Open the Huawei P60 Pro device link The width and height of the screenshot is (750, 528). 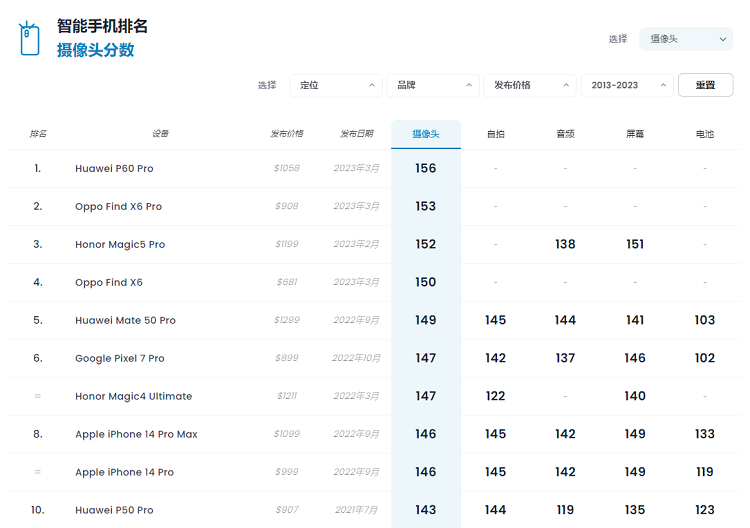(x=114, y=168)
